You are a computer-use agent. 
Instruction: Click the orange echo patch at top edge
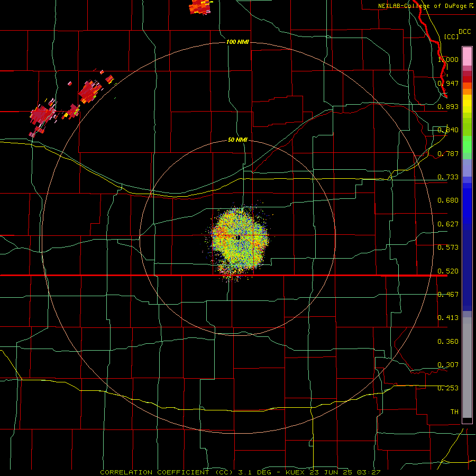click(x=200, y=7)
